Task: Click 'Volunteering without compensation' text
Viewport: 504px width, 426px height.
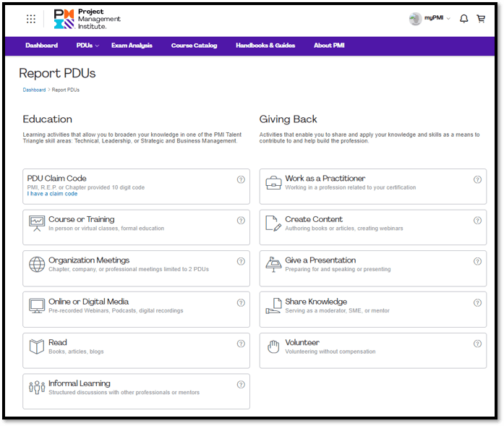Action: pos(330,352)
